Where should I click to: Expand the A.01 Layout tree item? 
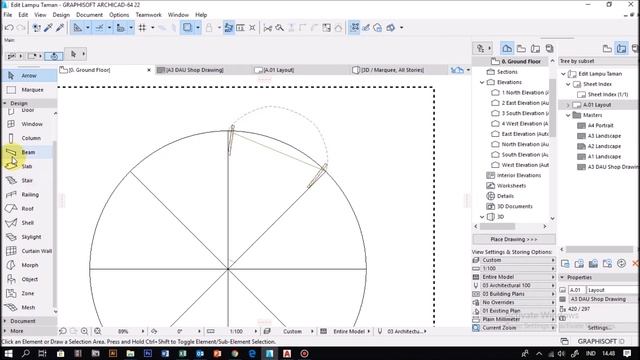pos(568,105)
